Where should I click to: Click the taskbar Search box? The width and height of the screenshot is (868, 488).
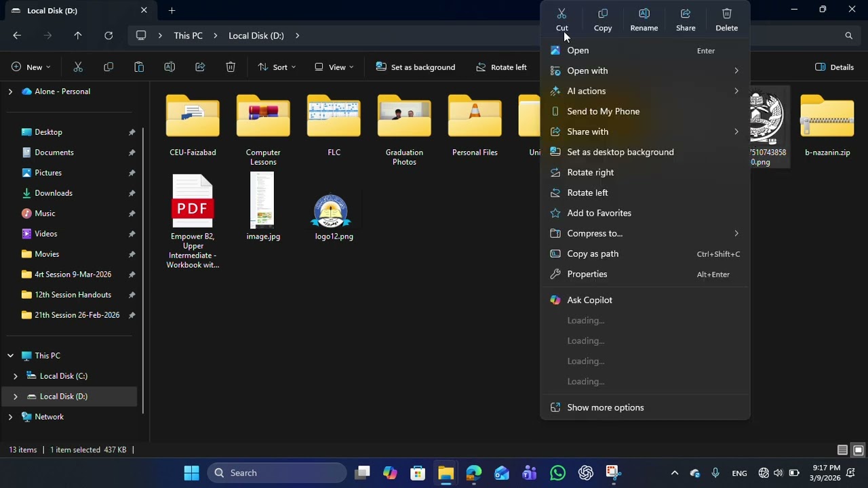(x=277, y=472)
